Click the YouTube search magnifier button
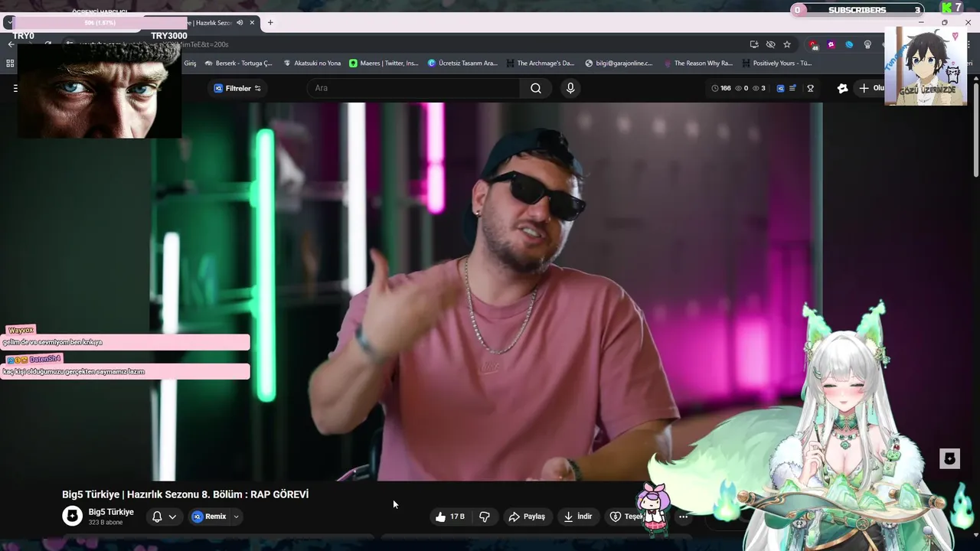This screenshot has height=551, width=980. (x=536, y=88)
